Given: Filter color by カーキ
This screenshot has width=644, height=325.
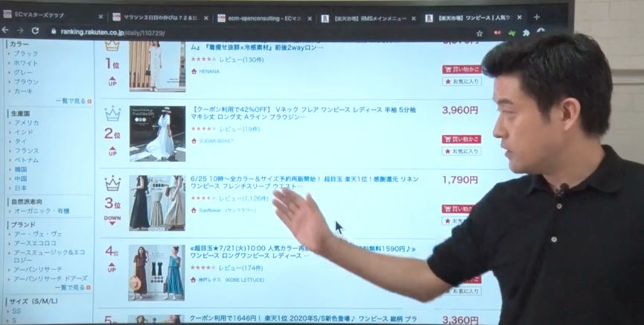Looking at the screenshot, I should point(23,92).
